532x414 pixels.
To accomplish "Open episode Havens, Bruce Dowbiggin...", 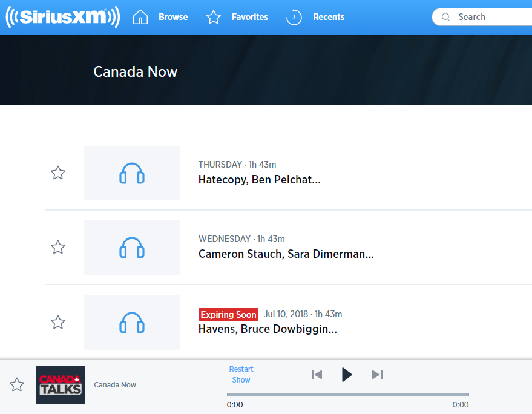I will pos(268,329).
